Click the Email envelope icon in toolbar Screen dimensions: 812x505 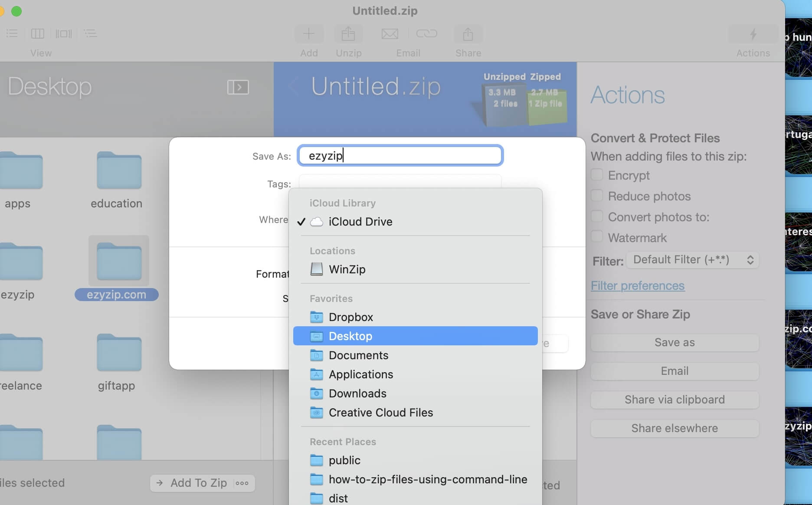point(390,33)
